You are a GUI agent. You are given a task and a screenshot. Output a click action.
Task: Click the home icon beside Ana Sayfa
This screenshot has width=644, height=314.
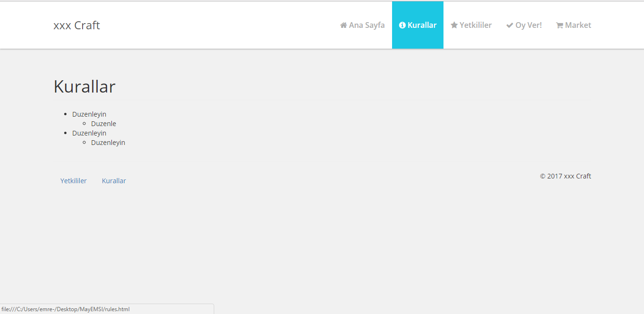point(343,25)
